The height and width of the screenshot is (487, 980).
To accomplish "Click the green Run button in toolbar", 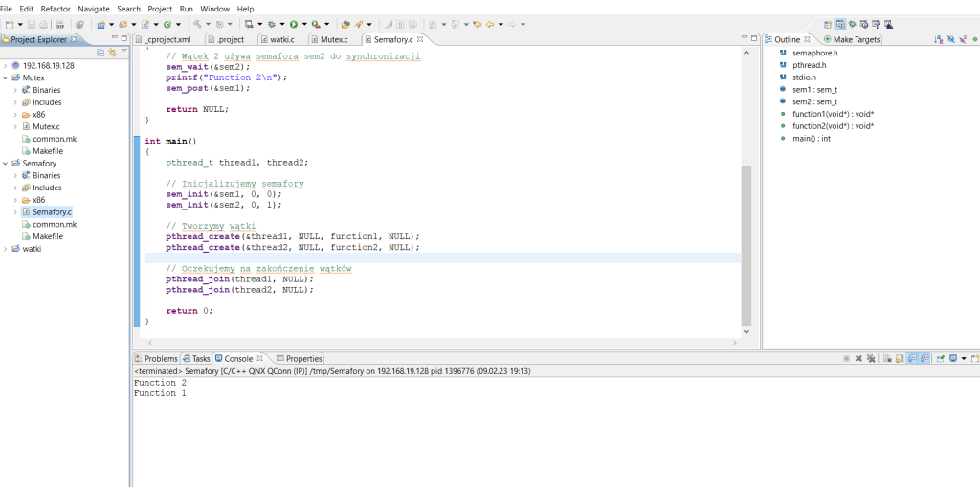I will [293, 24].
